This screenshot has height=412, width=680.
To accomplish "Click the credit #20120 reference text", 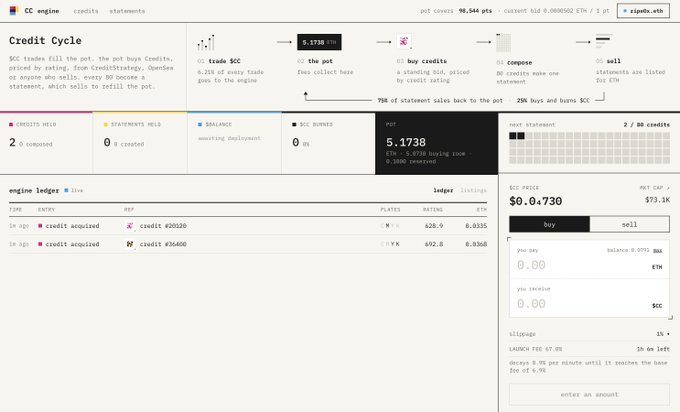I will (163, 226).
